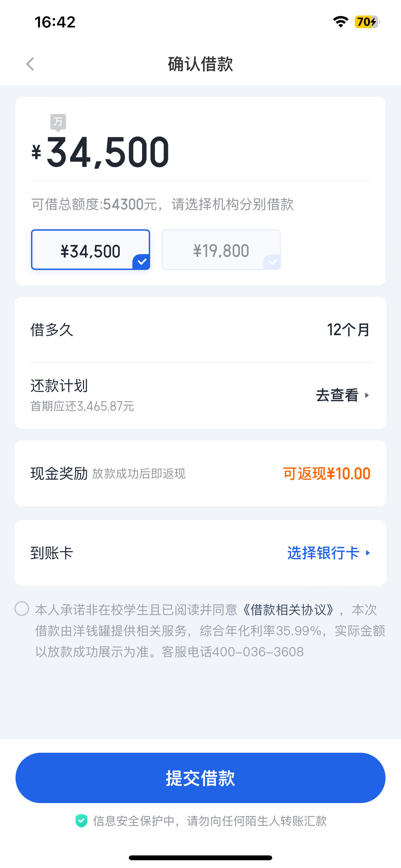Click the faded checkmark on ¥19,800 option
The image size is (401, 868).
pyautogui.click(x=272, y=262)
